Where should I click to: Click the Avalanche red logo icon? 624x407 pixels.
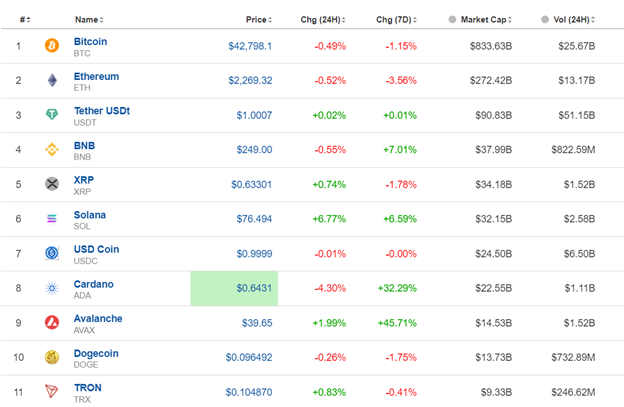click(x=52, y=322)
